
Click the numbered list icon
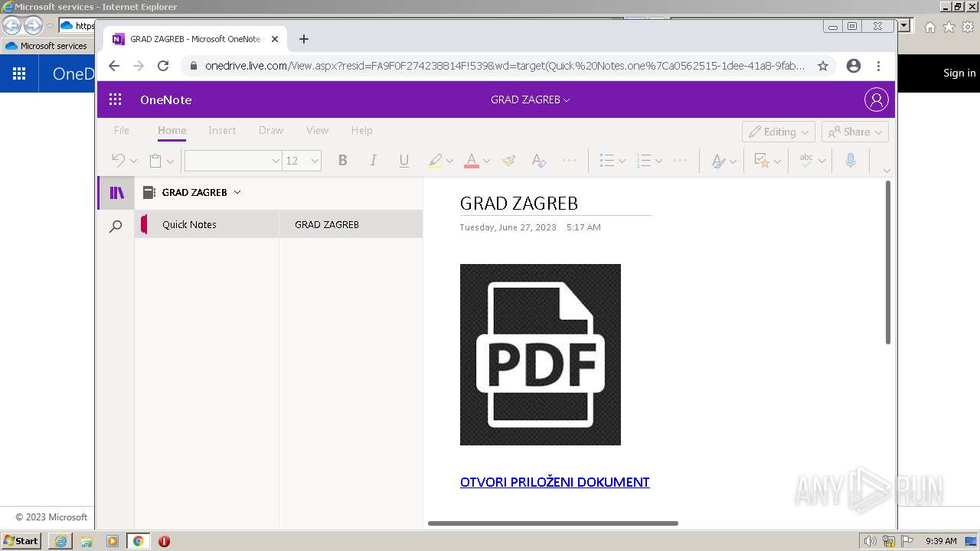(x=643, y=160)
